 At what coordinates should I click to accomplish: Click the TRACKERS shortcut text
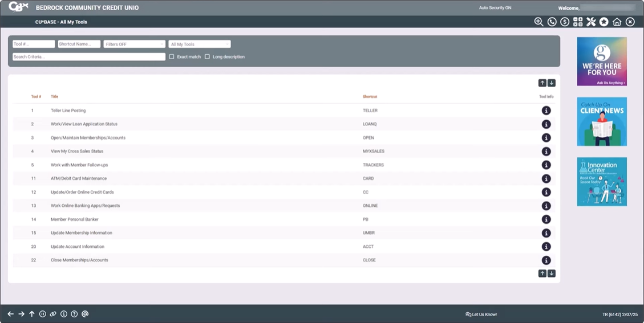point(374,165)
